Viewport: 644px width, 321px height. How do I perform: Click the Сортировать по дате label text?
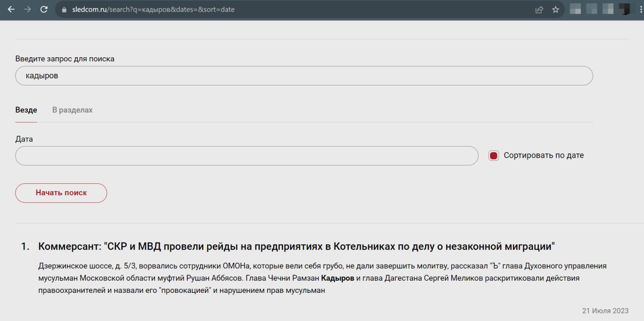point(544,156)
